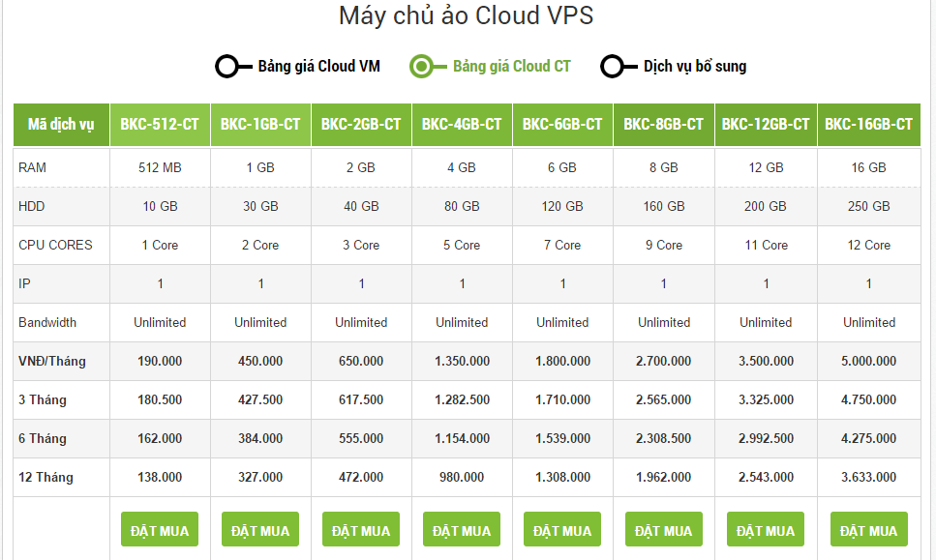The height and width of the screenshot is (560, 936).
Task: Click the BKC-512-CT column header
Action: click(x=160, y=125)
